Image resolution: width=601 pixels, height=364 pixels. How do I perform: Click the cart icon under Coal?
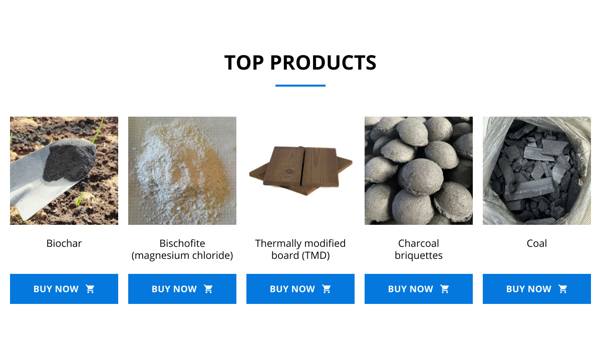pos(563,289)
